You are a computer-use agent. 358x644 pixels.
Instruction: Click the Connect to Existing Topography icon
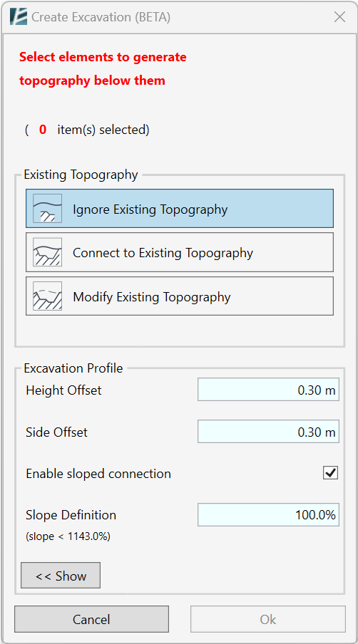tap(47, 252)
